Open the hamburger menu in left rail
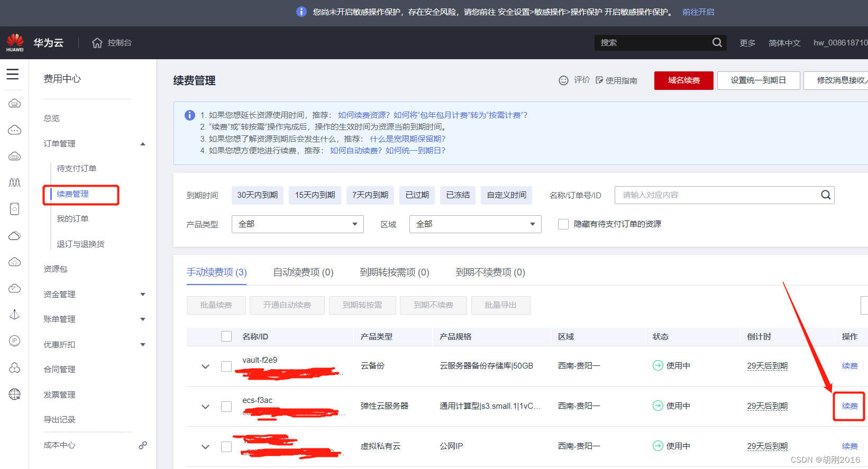 click(x=13, y=74)
